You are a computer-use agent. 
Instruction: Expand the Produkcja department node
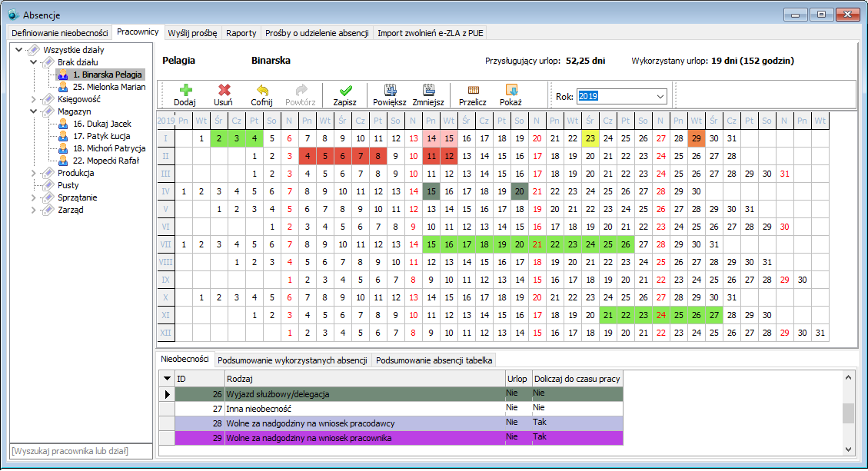pyautogui.click(x=34, y=173)
